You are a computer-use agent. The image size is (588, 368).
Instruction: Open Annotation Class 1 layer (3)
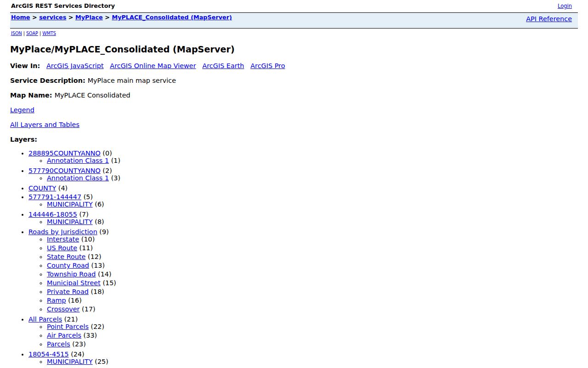(x=78, y=178)
